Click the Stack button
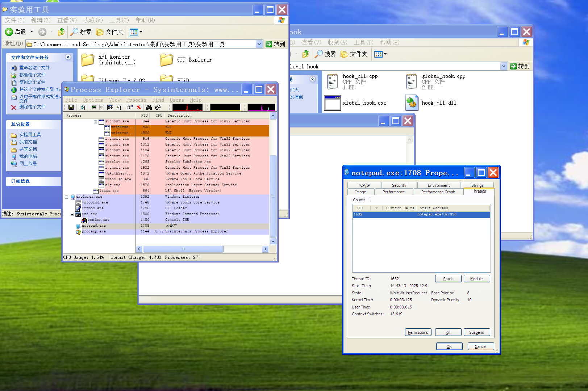This screenshot has height=391, width=588. point(448,279)
